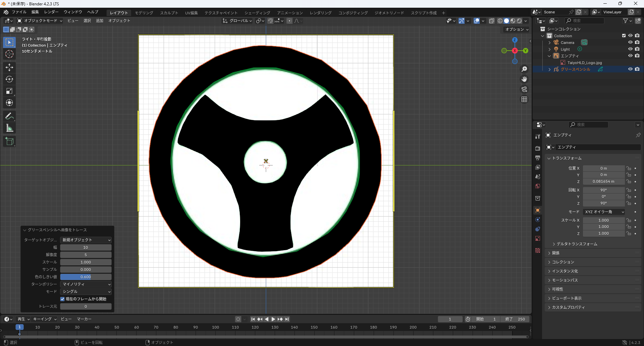Image resolution: width=644 pixels, height=346 pixels.
Task: Select the Rotate tool in the toolbar
Action: pos(9,79)
